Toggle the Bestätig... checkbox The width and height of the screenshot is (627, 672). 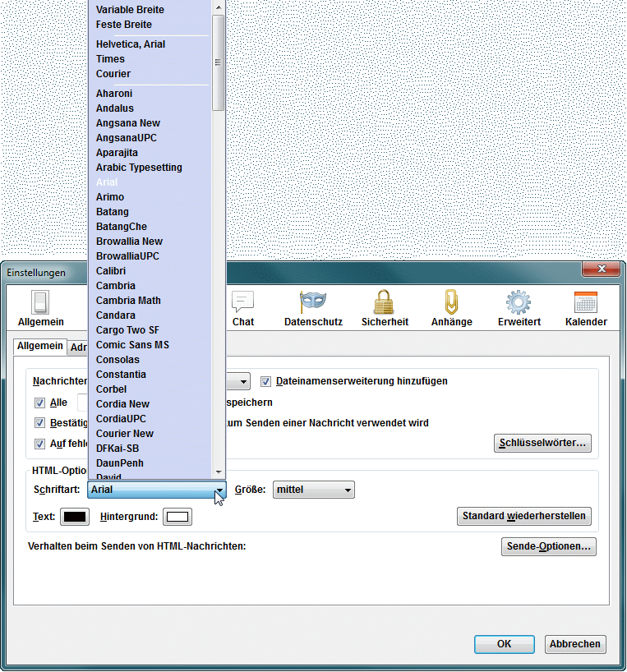pyautogui.click(x=39, y=423)
